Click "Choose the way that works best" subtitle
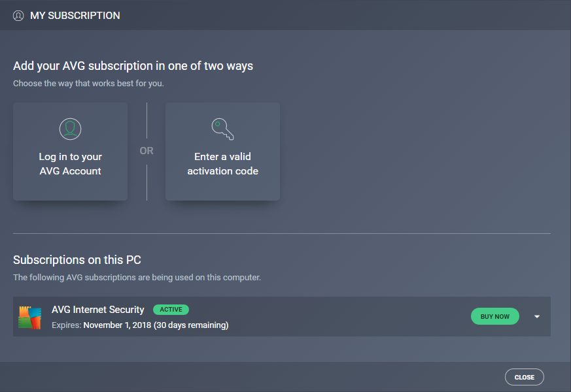The width and height of the screenshot is (571, 392). coord(88,84)
